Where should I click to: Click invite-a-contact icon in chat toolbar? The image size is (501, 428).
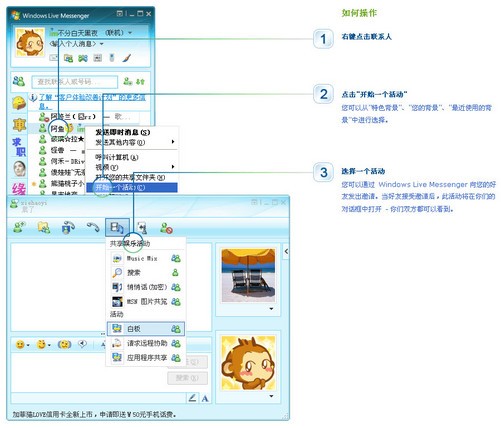[x=19, y=228]
